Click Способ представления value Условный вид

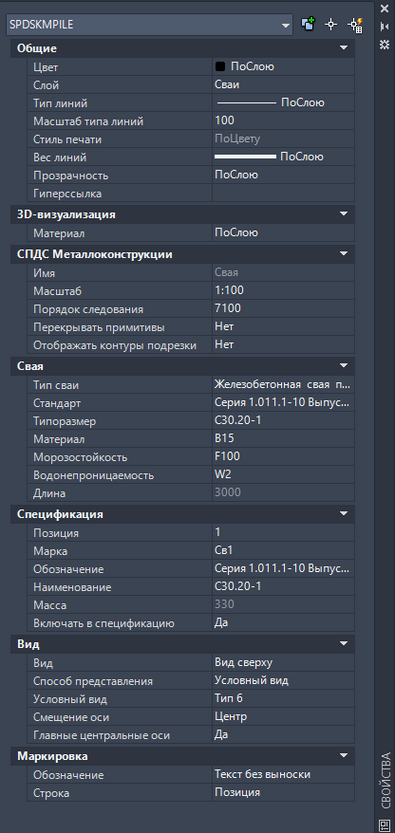click(x=283, y=681)
